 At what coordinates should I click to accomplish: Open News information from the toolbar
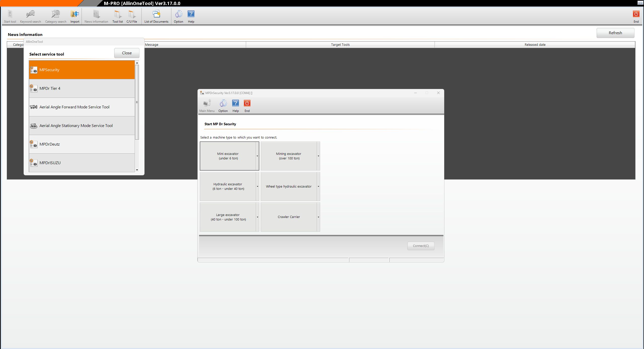point(96,17)
